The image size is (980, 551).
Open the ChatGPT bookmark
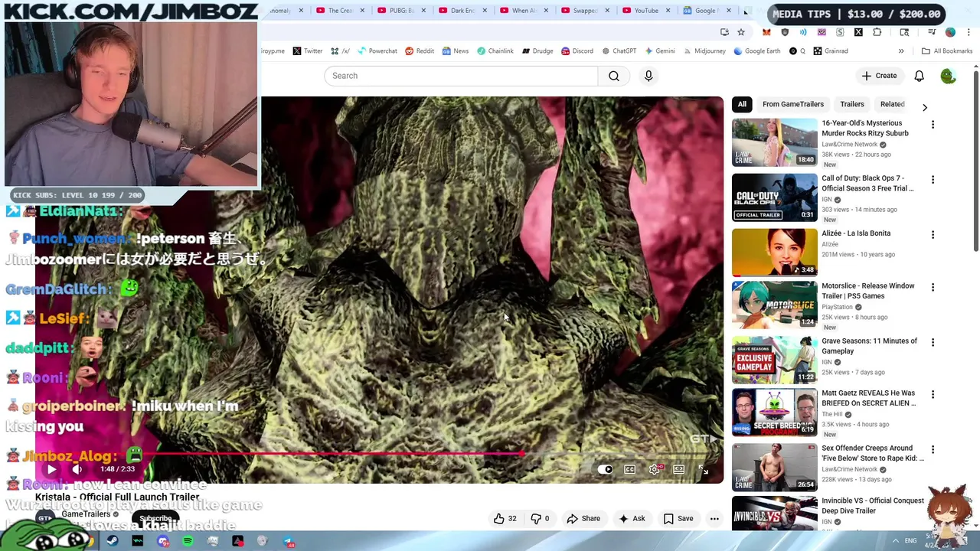coord(619,51)
